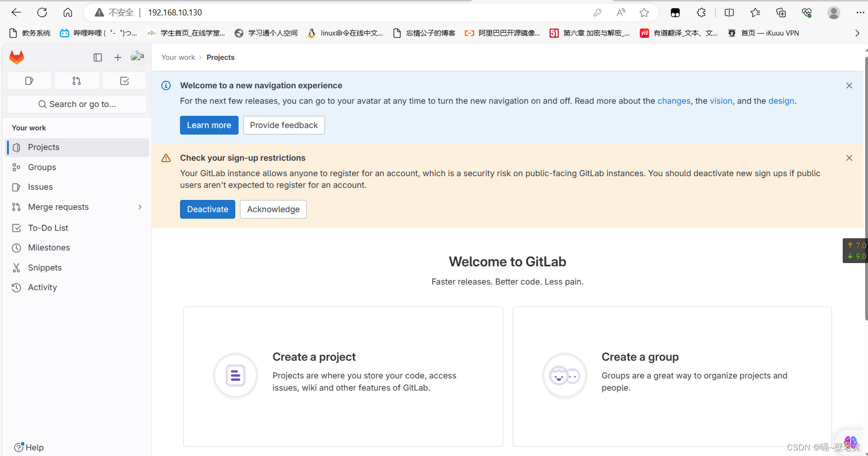The width and height of the screenshot is (868, 456).
Task: Click the GitLab fox logo
Action: [17, 57]
